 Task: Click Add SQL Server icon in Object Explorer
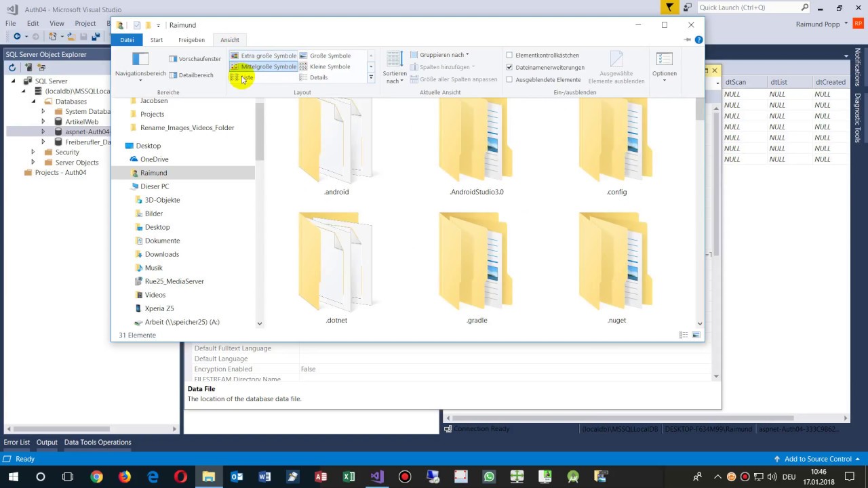(x=28, y=68)
